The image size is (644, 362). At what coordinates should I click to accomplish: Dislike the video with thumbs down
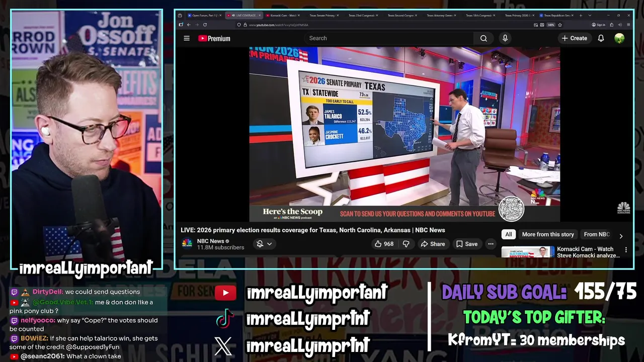[x=406, y=244]
